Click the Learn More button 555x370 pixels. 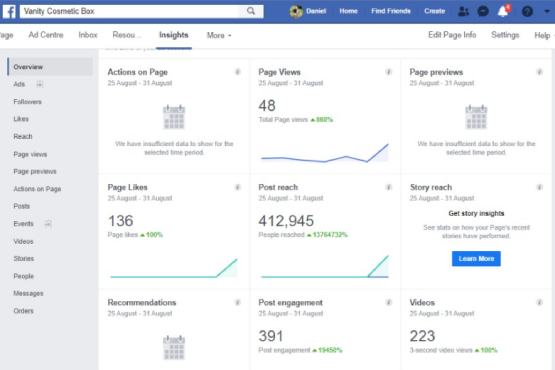[476, 259]
